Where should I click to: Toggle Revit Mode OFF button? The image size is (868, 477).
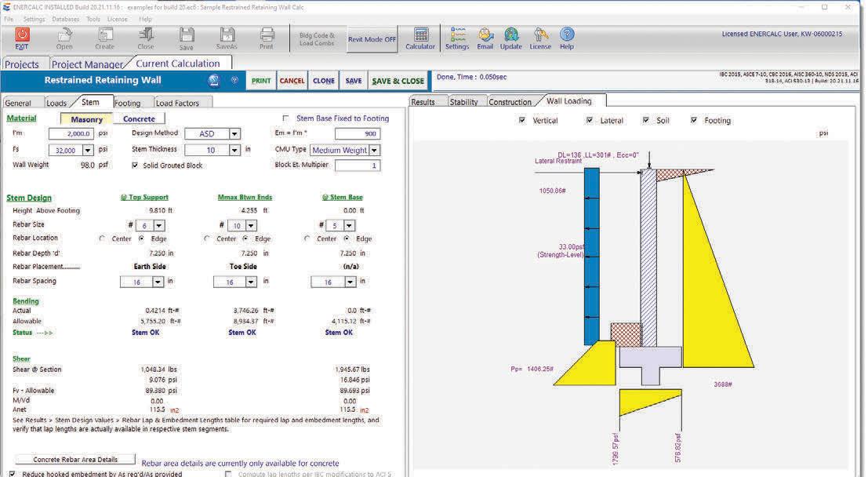[372, 39]
